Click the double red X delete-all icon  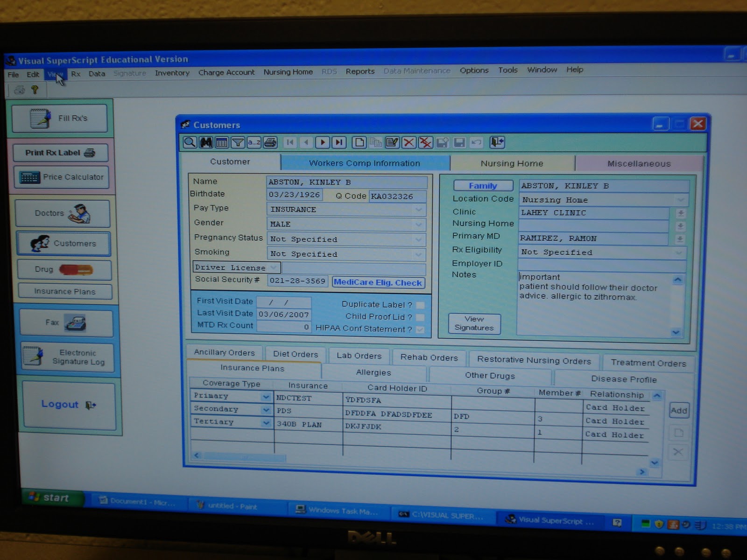pos(425,142)
